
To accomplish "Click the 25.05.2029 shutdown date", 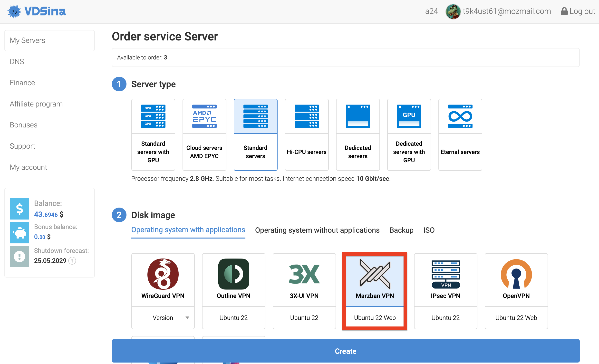I will 50,261.
